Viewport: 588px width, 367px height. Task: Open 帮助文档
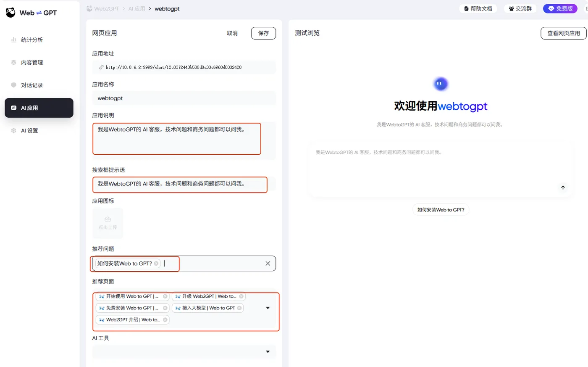pyautogui.click(x=478, y=8)
